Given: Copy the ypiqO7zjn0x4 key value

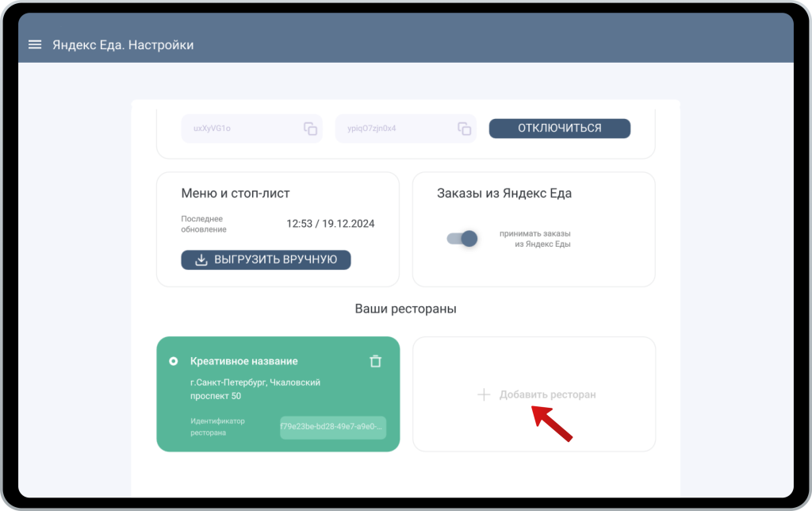Looking at the screenshot, I should click(465, 129).
